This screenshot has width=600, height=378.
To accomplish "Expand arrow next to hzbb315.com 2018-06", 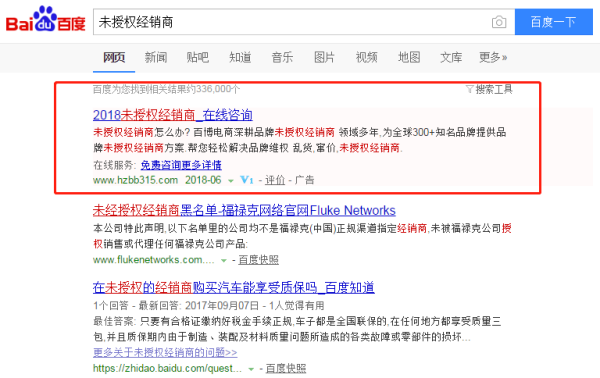I will pos(231,181).
